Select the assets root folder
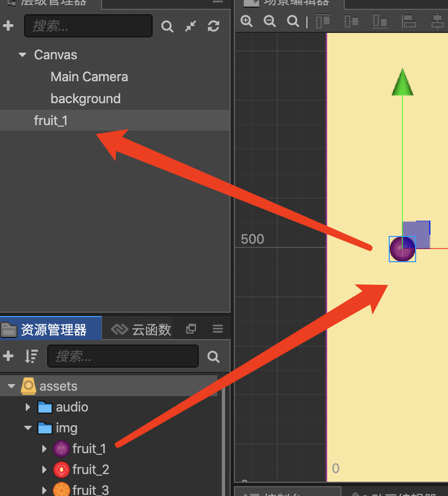Viewport: 448px width, 496px height. [58, 386]
